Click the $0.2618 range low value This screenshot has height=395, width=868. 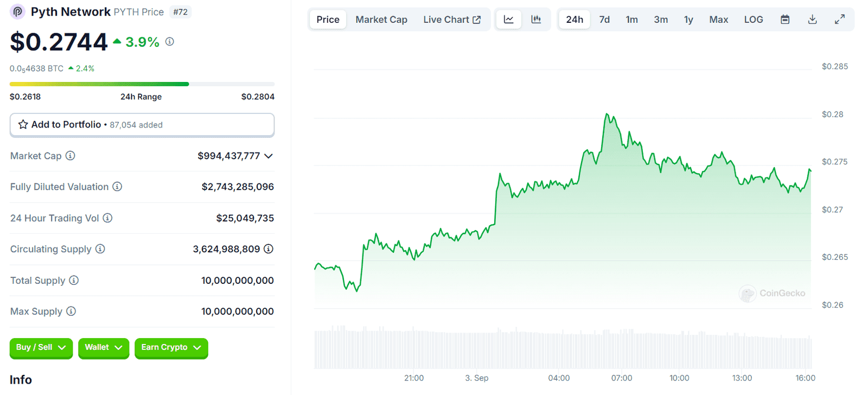pyautogui.click(x=25, y=97)
